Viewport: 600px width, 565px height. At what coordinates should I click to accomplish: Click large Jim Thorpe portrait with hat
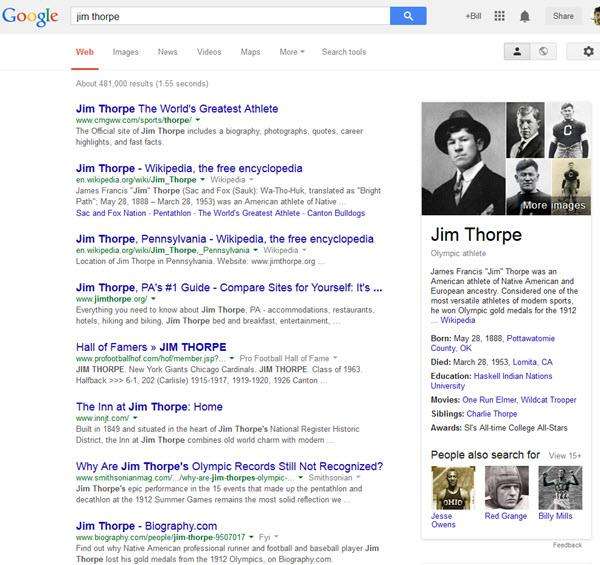pos(463,158)
